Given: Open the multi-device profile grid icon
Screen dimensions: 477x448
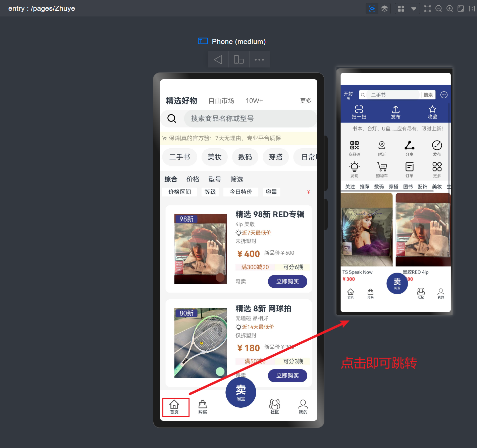Looking at the screenshot, I should (x=401, y=9).
